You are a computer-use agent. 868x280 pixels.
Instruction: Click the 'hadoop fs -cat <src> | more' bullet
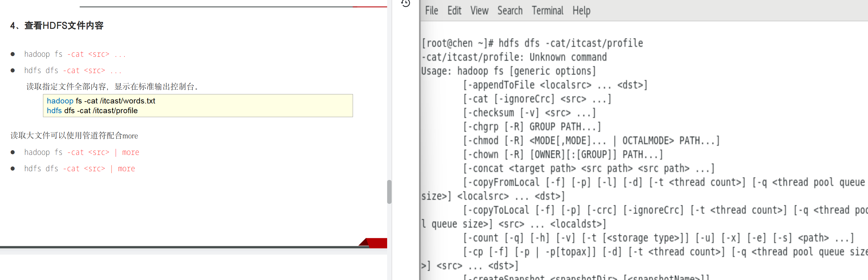tap(82, 152)
